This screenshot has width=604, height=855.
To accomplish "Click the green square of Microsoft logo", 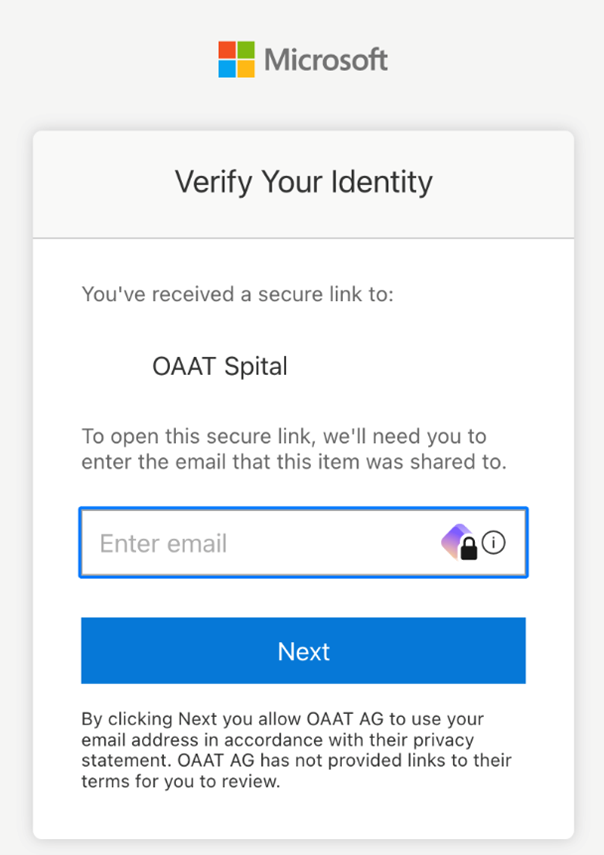I will point(246,50).
